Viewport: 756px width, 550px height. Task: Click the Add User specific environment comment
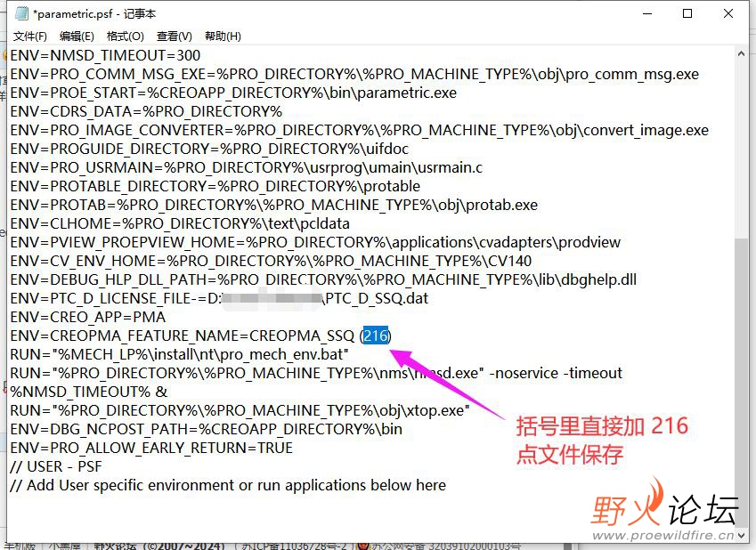coord(228,485)
